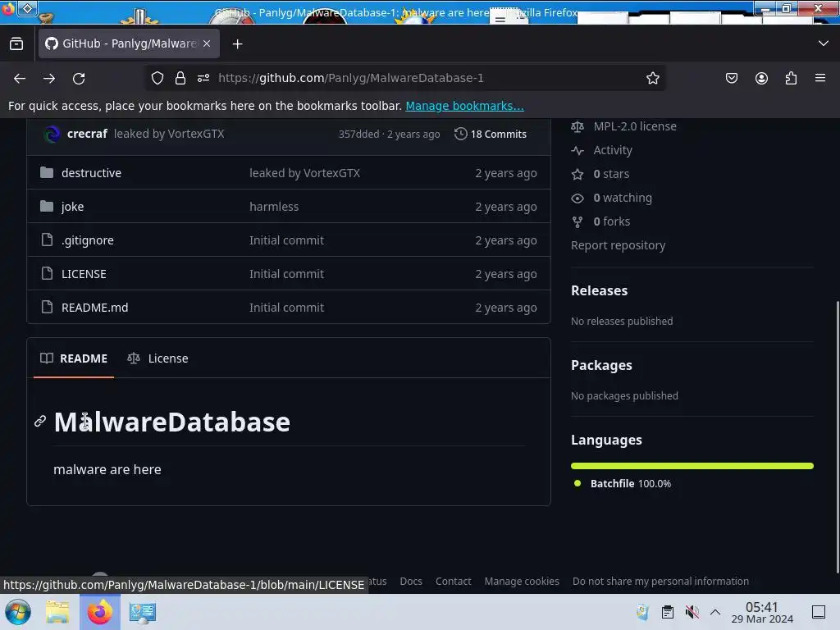
Task: Click the commit history clock icon
Action: click(x=460, y=134)
